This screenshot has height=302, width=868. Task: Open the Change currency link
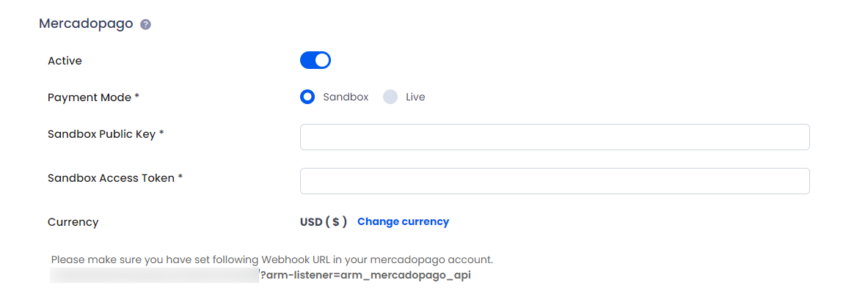(403, 222)
